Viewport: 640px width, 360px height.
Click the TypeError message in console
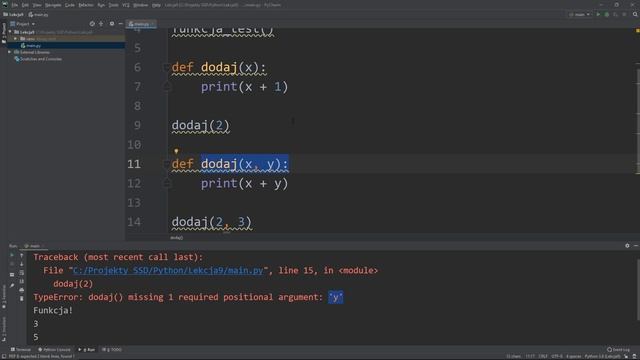point(188,297)
